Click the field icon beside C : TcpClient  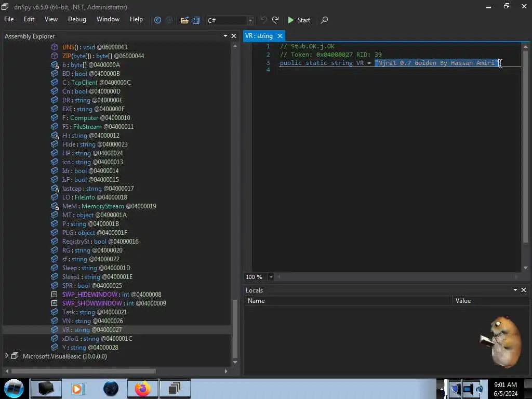(x=54, y=83)
